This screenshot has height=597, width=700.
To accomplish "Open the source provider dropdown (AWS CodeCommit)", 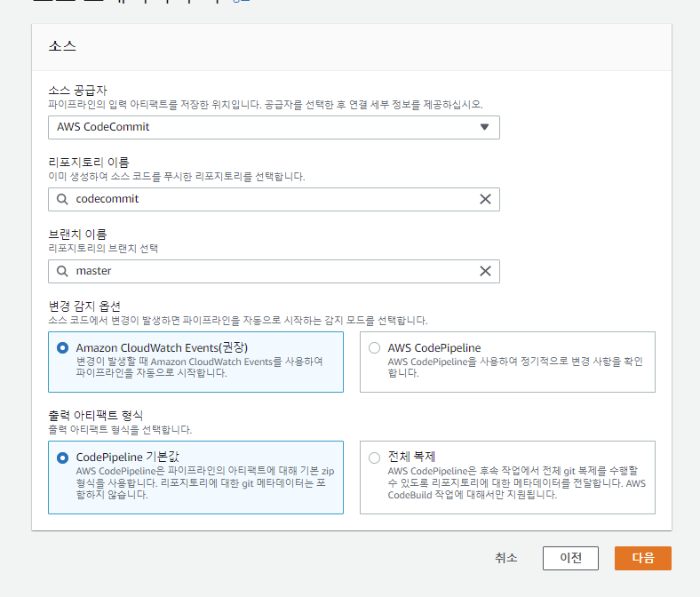I will [274, 127].
